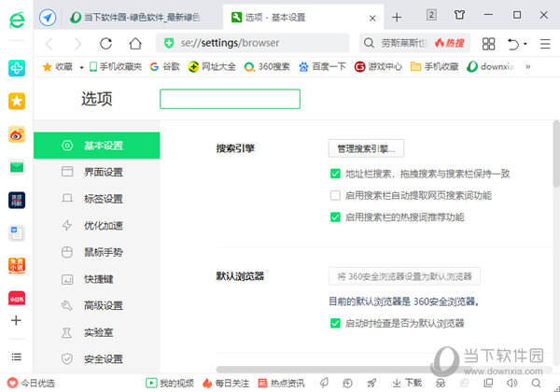Viewport: 560px width, 392px height.
Task: Click the green security shield in address bar
Action: coord(169,43)
